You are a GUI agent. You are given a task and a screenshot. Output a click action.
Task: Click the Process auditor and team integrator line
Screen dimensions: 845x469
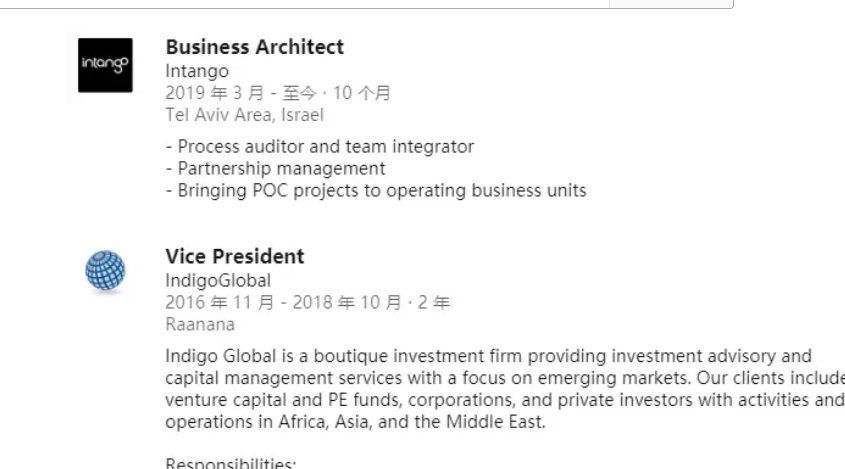click(x=319, y=147)
